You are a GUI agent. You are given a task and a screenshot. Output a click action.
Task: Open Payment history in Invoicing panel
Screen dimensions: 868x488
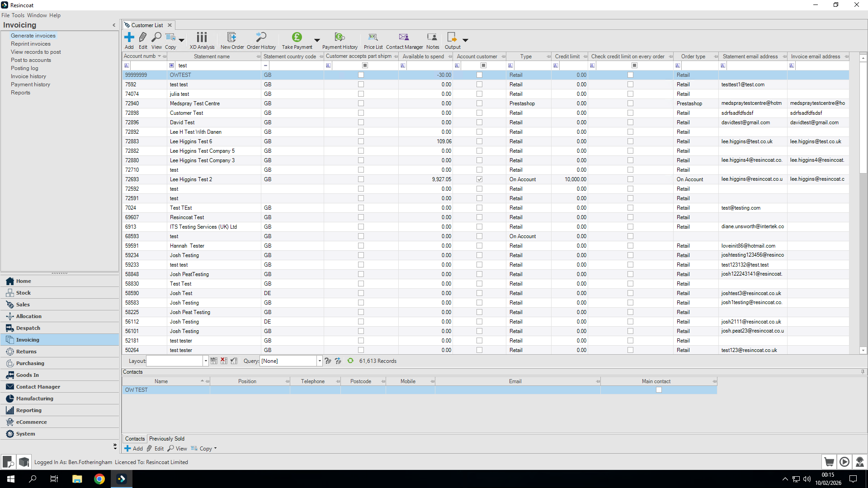(30, 84)
